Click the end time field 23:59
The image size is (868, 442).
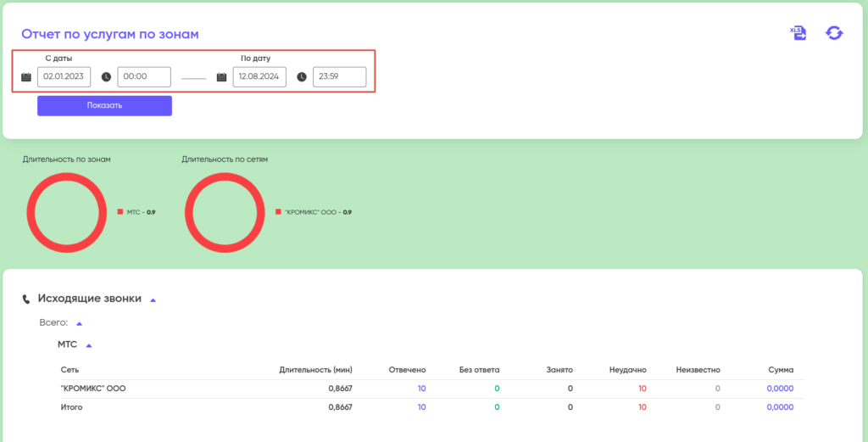click(x=339, y=77)
